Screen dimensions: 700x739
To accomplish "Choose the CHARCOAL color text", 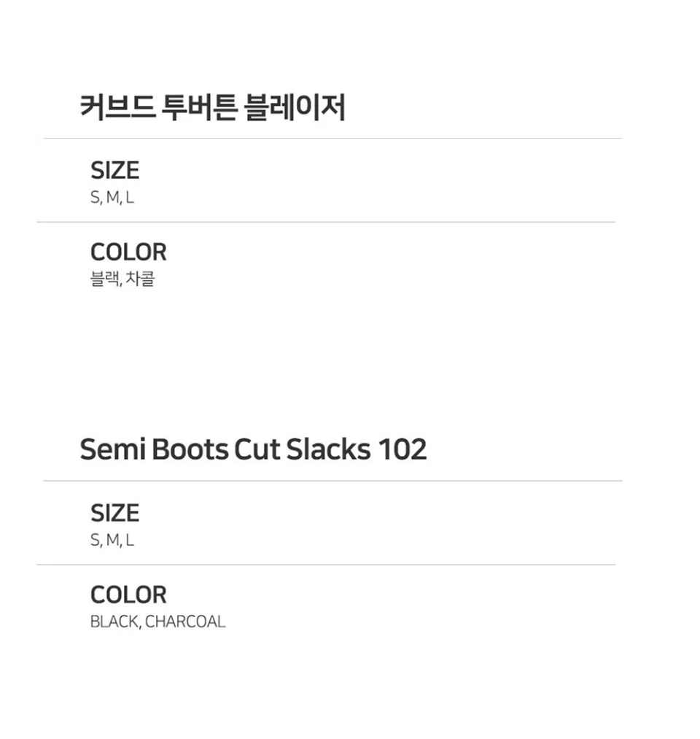I will coord(185,622).
